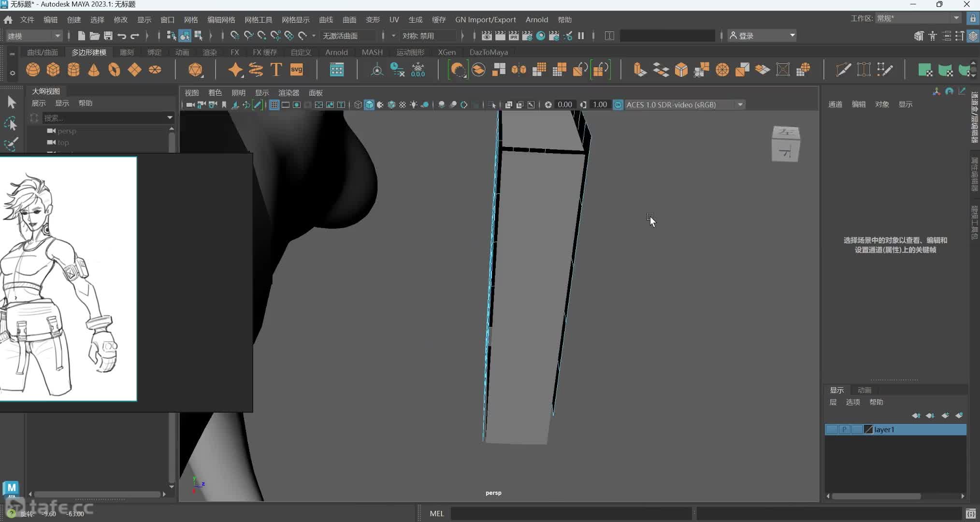This screenshot has height=522, width=980.
Task: Toggle the pause viewport button
Action: [581, 36]
